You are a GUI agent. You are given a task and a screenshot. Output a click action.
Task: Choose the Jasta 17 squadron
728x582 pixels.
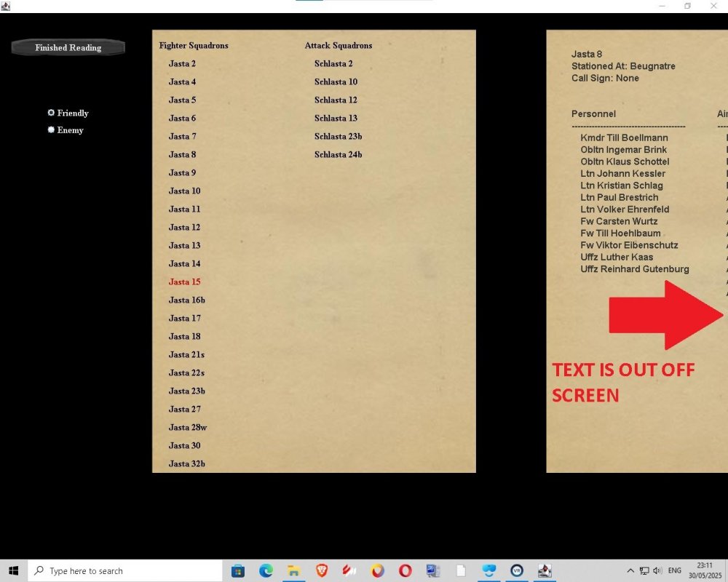coord(184,318)
